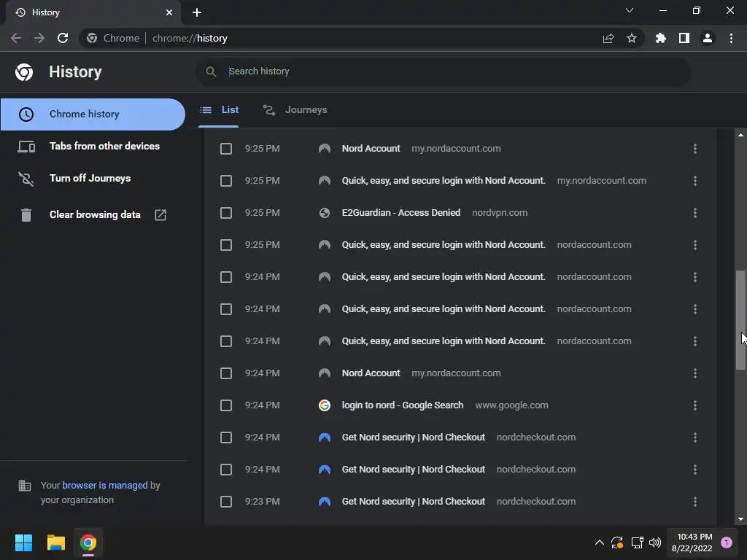Check the login to nord Google Search box
747x560 pixels.
coord(226,405)
